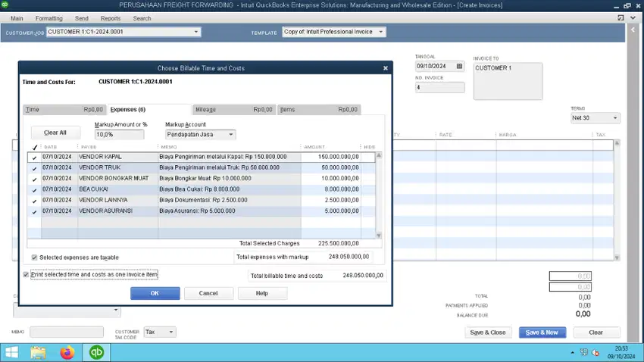The width and height of the screenshot is (644, 362).
Task: Click Save & New button
Action: pos(542,332)
